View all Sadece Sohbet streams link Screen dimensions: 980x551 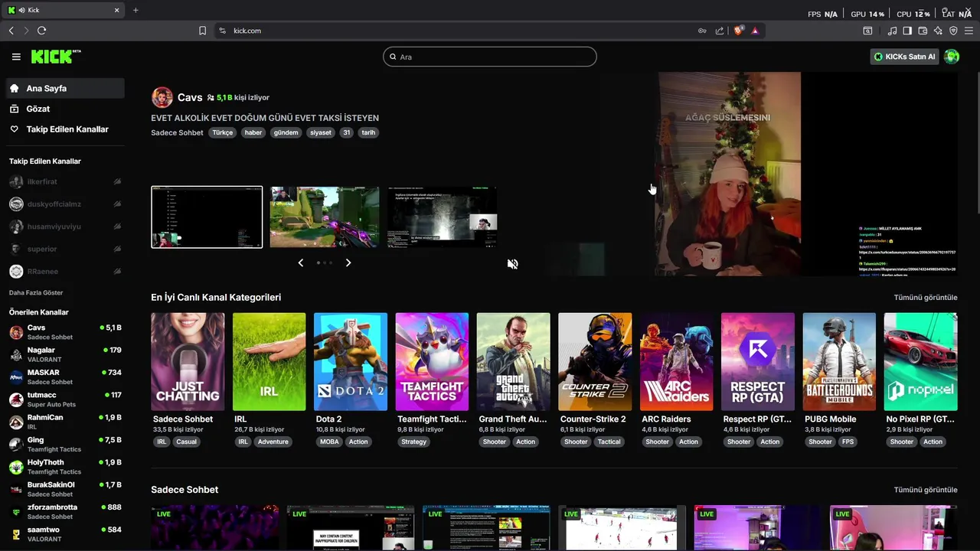tap(926, 490)
